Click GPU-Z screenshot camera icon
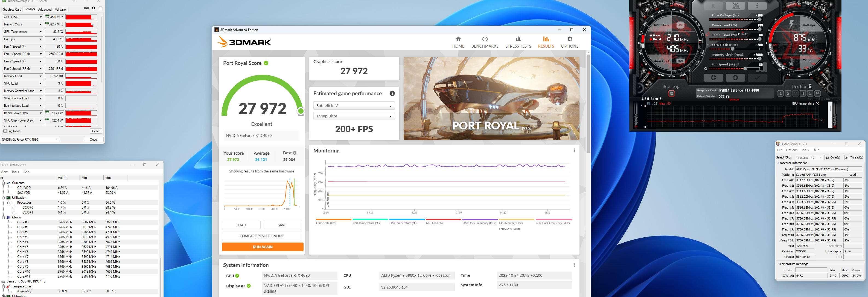Viewport: 868px width, 297px height. tap(86, 8)
